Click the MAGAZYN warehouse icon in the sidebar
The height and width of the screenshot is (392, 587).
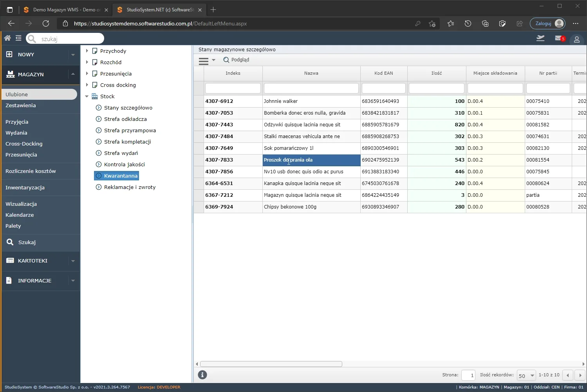(10, 74)
